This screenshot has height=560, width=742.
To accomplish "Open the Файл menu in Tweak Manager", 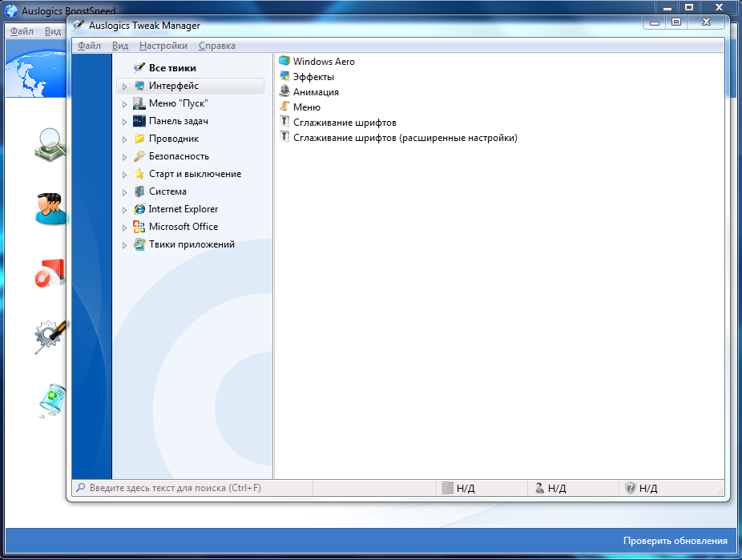I will [x=89, y=46].
